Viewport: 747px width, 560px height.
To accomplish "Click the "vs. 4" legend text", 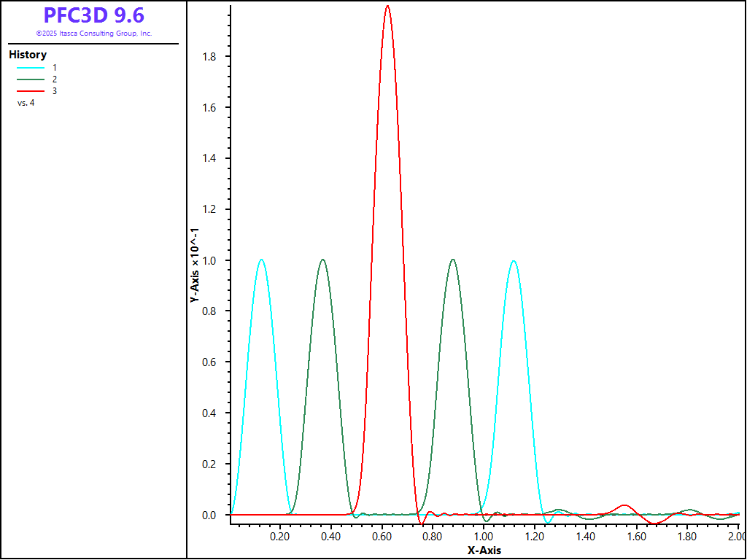I will click(x=26, y=103).
